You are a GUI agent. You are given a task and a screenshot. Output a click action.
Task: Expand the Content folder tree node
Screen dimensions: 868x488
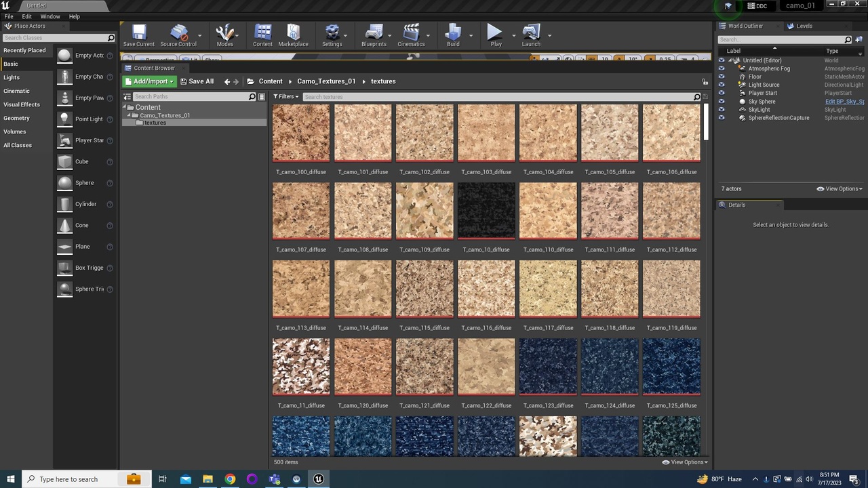click(125, 108)
